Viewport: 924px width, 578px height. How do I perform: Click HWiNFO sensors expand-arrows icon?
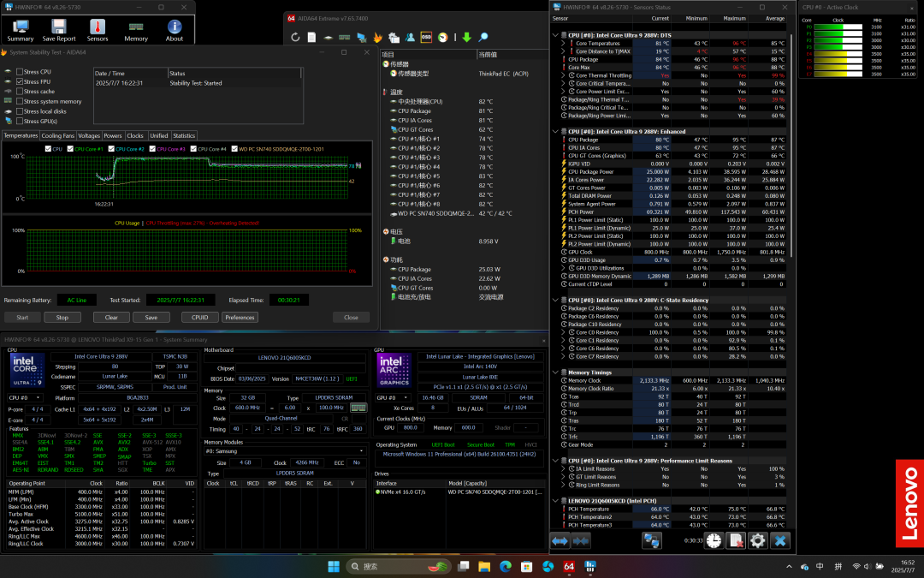560,540
